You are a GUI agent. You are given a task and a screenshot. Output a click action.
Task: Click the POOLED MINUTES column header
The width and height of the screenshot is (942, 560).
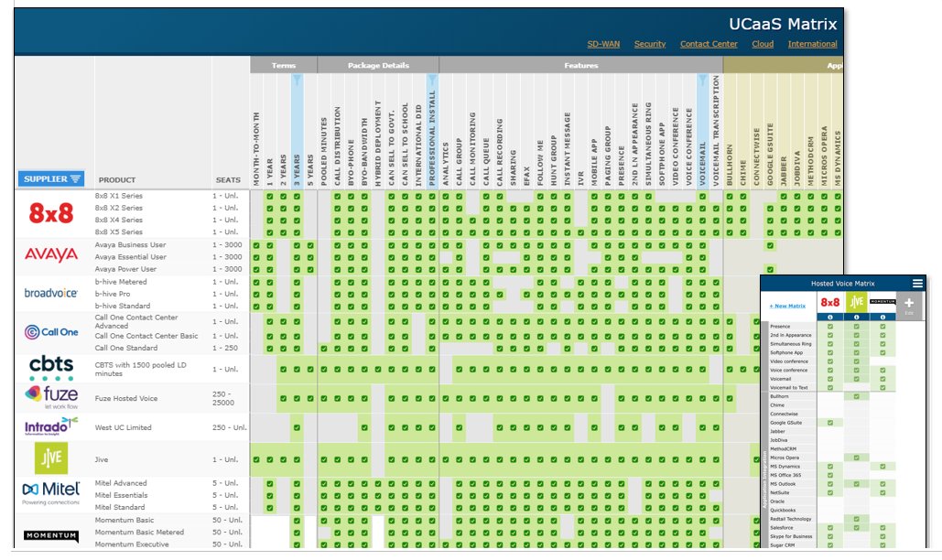point(324,151)
